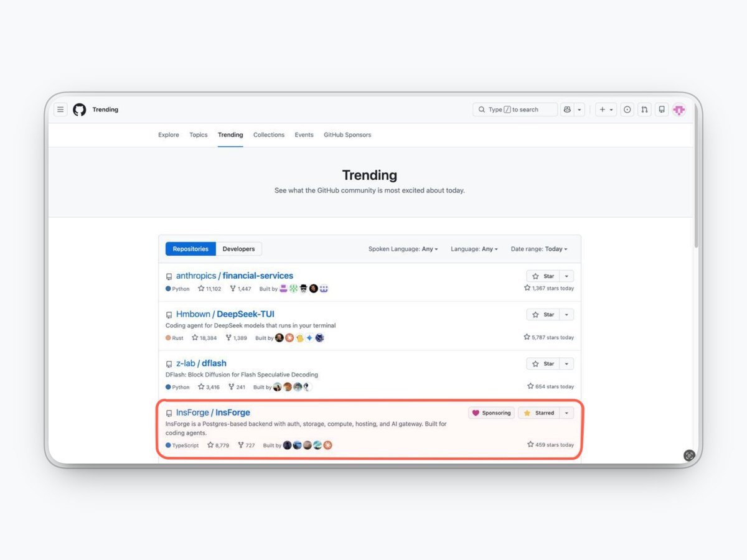This screenshot has height=560, width=747.
Task: Click the DeepSeek-TUI description about coding agent
Action: [x=250, y=325]
